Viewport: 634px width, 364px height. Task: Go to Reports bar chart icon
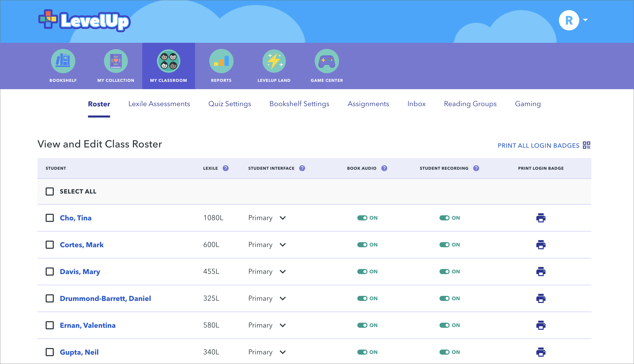coord(221,61)
